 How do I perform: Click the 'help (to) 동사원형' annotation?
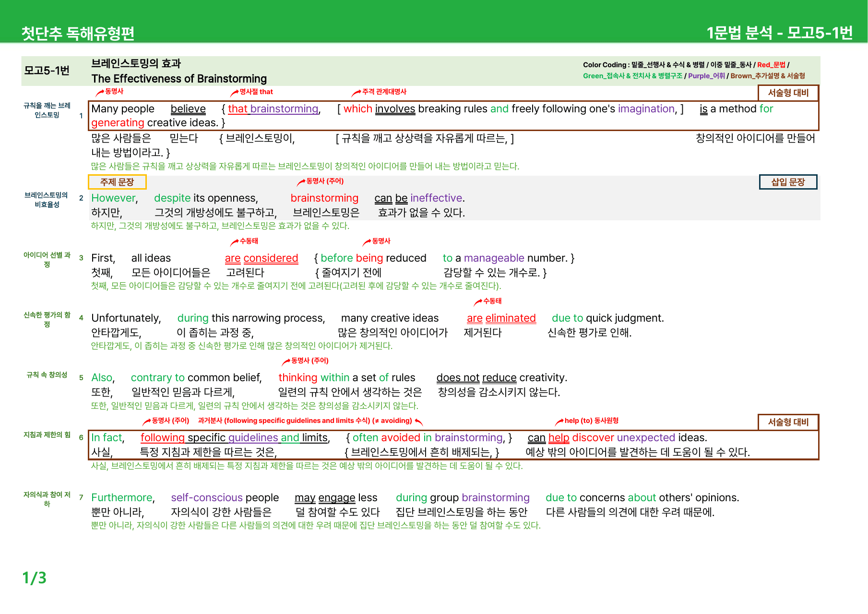(592, 421)
